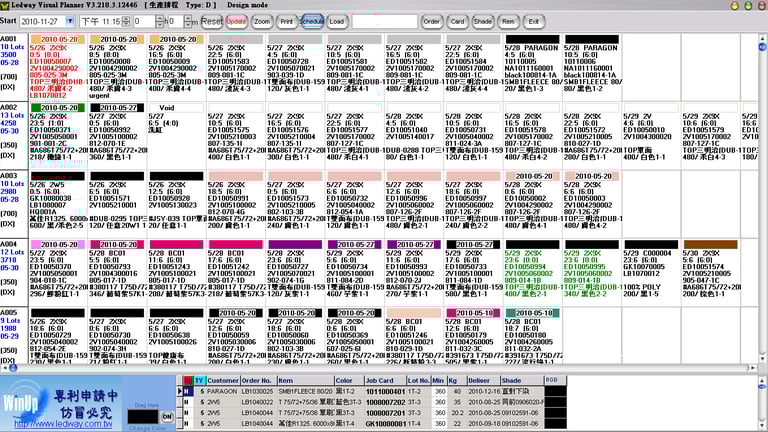Click the job table scrollbar up arrow
This screenshot has height=432, width=768.
coord(763,380)
